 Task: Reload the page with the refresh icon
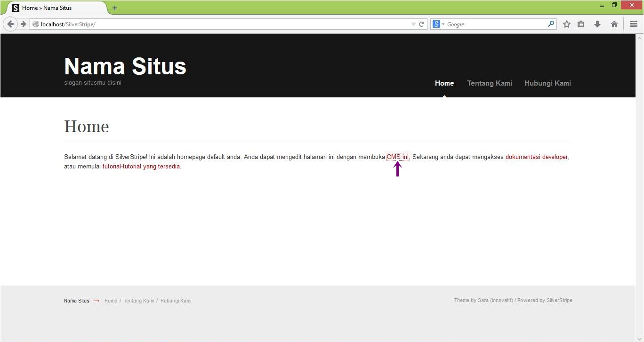[x=422, y=24]
